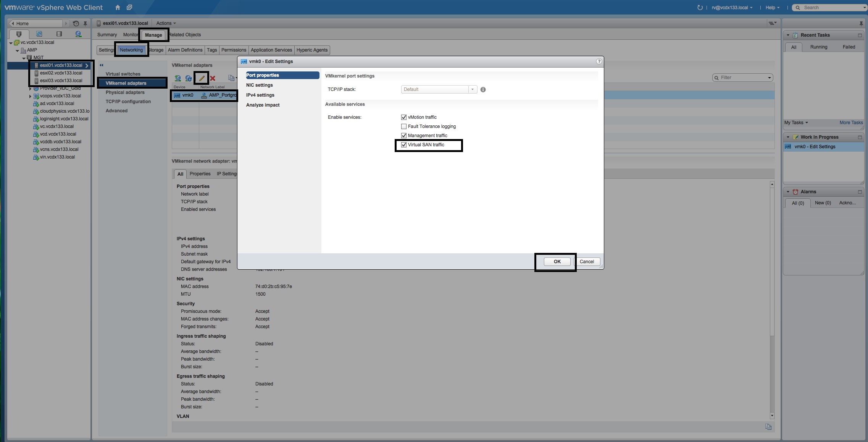This screenshot has width=868, height=442.
Task: Click the Home house icon in header
Action: [x=118, y=7]
